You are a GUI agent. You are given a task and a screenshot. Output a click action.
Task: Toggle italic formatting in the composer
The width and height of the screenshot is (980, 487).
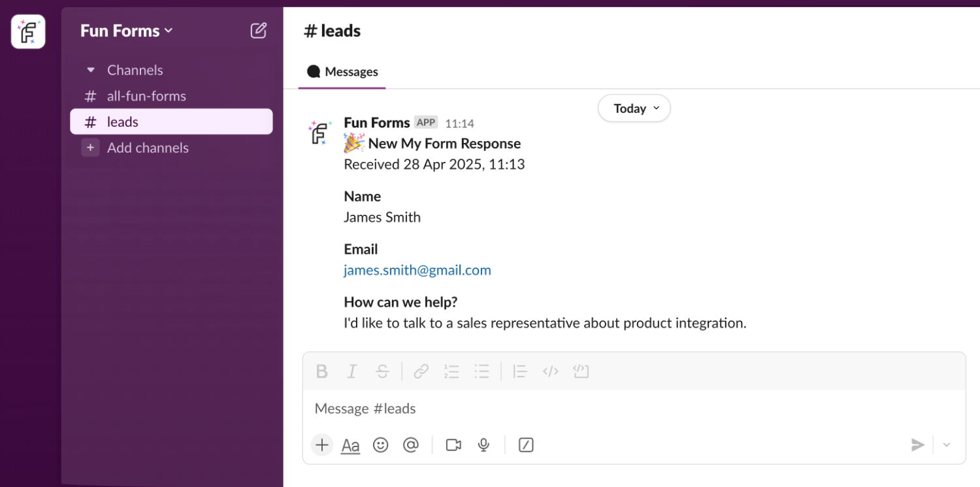(x=351, y=371)
